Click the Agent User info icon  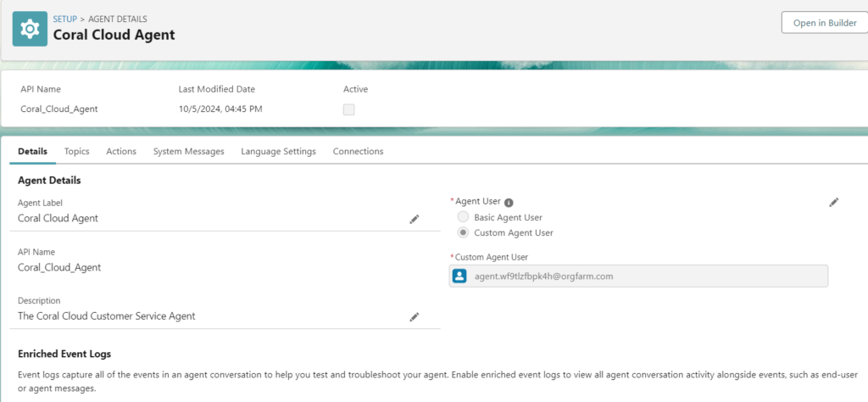pos(509,202)
